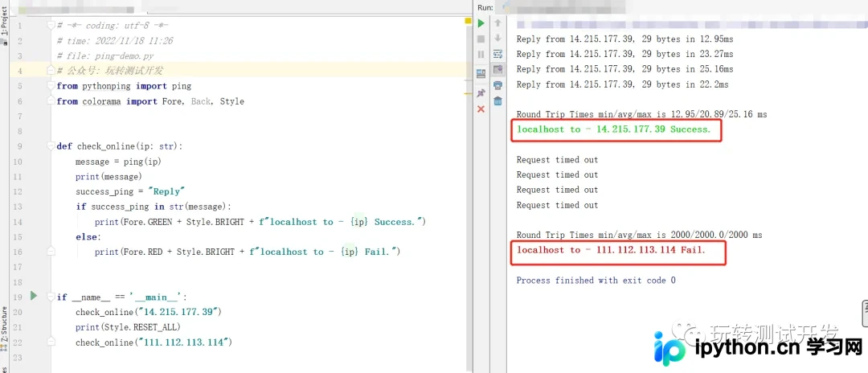Click the Pause output icon in Run panel
This screenshot has height=373, width=868.
481,54
